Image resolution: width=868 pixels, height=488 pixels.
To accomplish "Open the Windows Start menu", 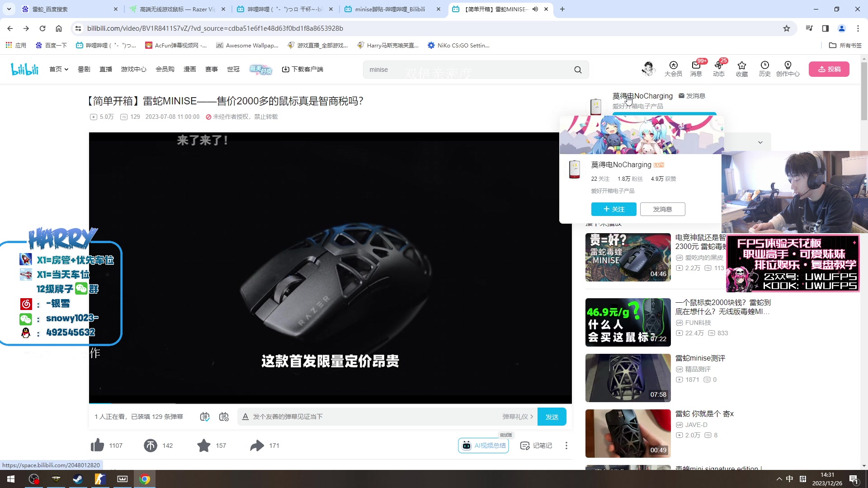I will coord(11,479).
